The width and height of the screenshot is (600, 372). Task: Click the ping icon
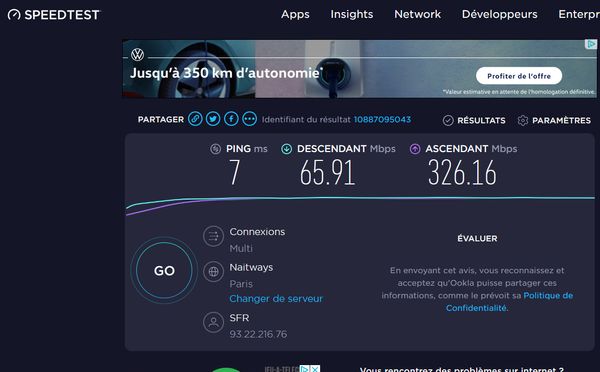[x=215, y=149]
